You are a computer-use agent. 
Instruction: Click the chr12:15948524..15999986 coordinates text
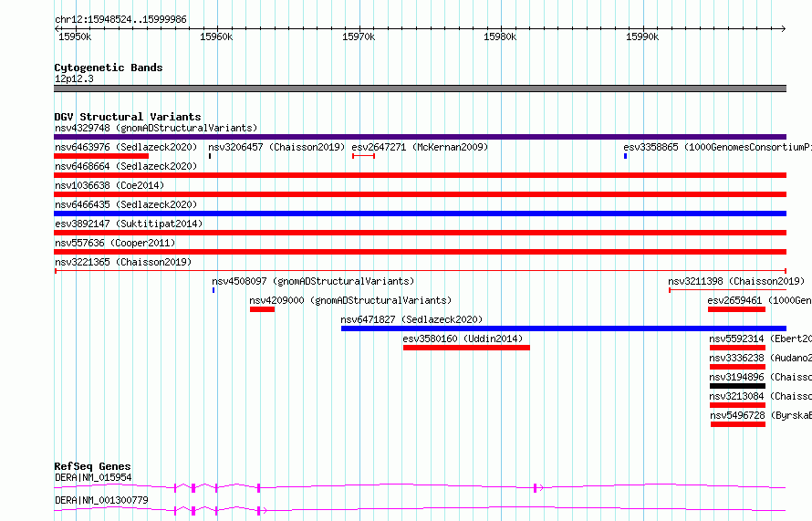(120, 19)
